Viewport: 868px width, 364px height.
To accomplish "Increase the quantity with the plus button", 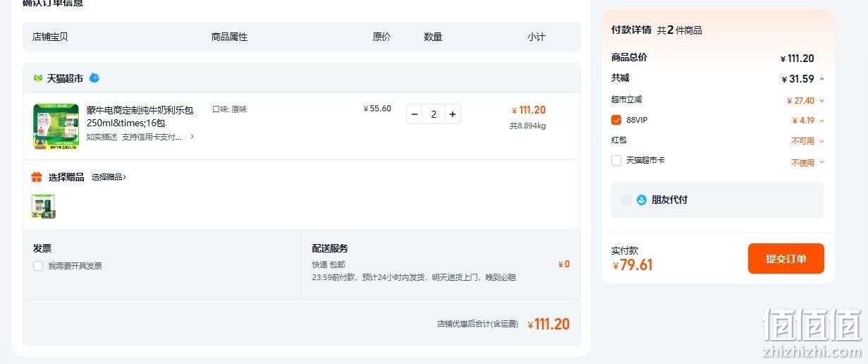I will [x=452, y=114].
